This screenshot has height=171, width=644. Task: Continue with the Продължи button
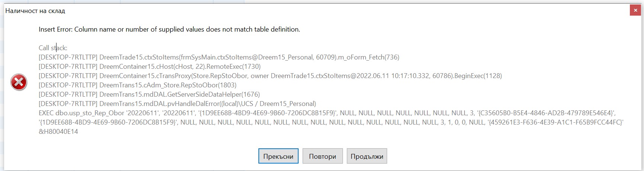(367, 156)
